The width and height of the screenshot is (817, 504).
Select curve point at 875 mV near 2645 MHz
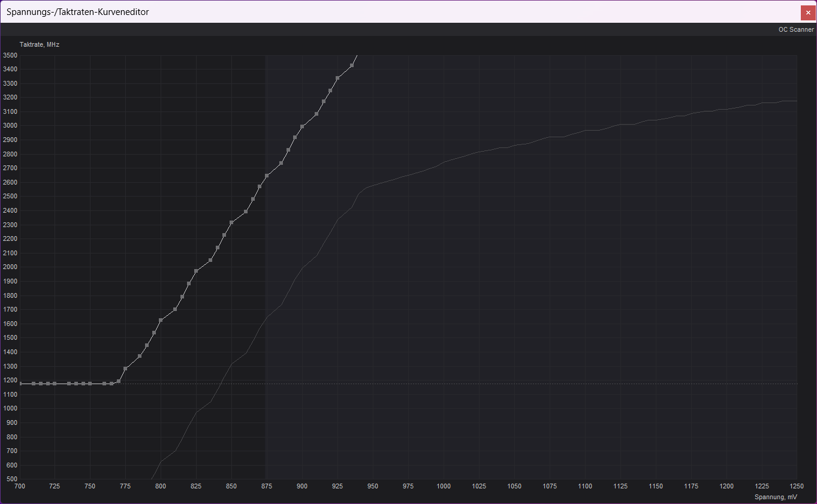[267, 176]
